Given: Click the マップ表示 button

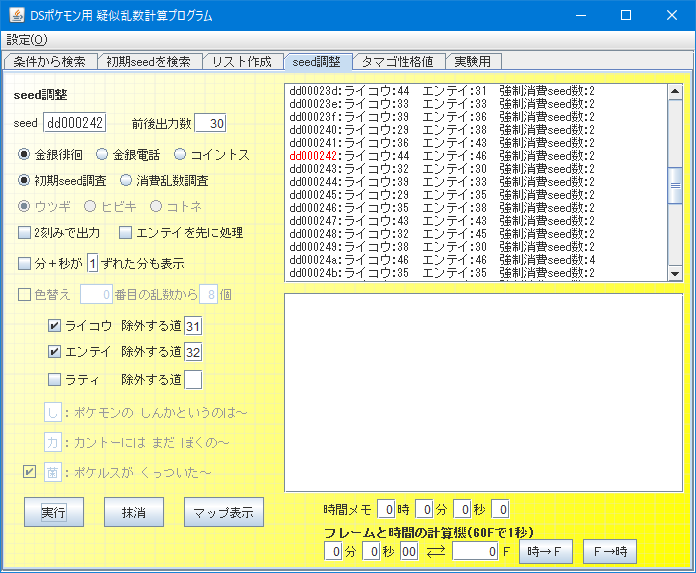Looking at the screenshot, I should click(x=224, y=512).
